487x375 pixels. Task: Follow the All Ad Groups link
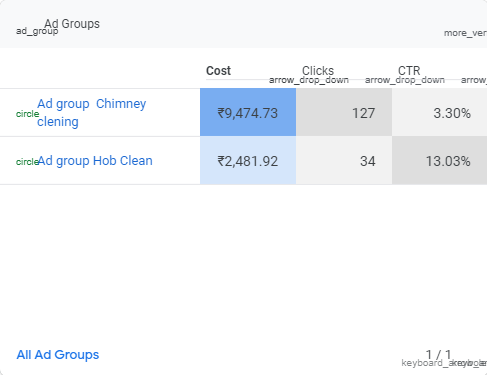coord(58,355)
